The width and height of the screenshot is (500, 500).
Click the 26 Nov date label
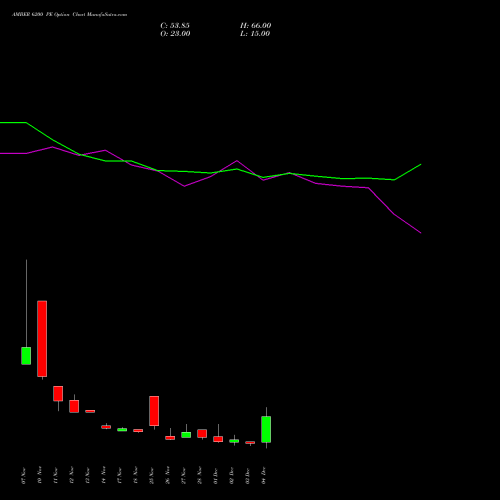tap(168, 476)
